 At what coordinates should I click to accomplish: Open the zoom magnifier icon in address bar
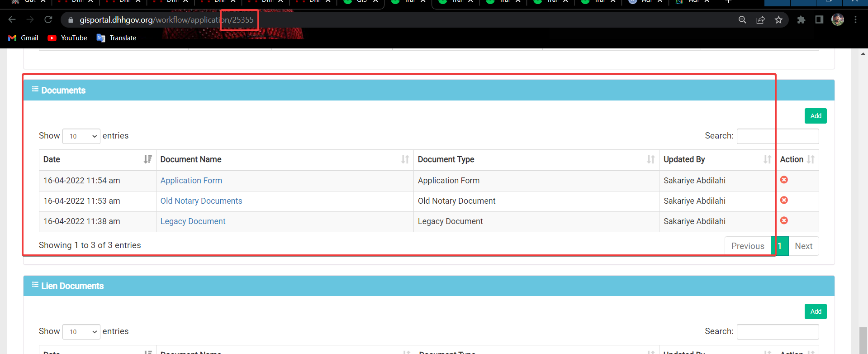[742, 20]
